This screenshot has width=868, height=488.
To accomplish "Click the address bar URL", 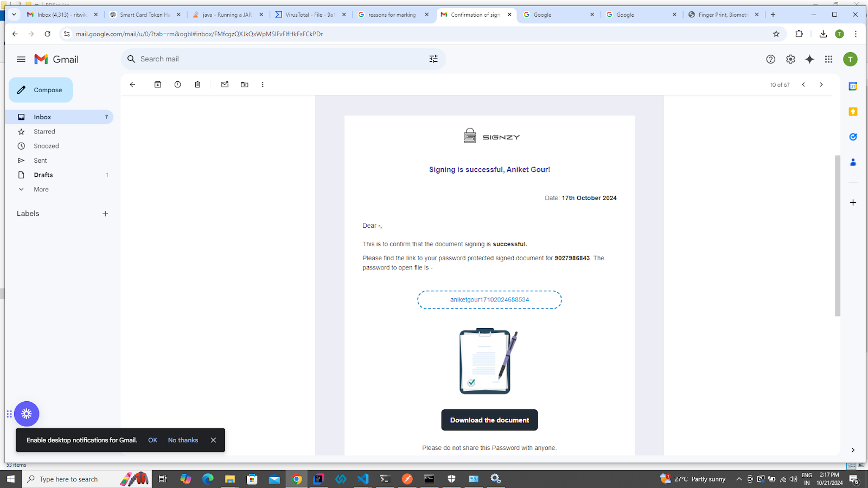I will 199,34.
